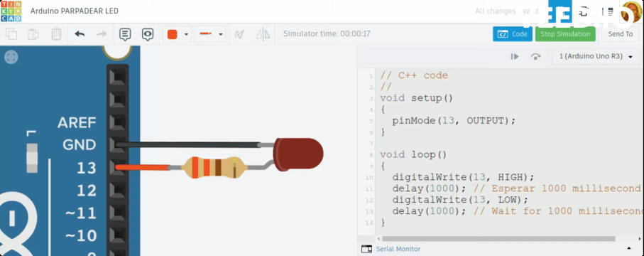Click the Copy icon in toolbar
Image resolution: width=644 pixels, height=256 pixels.
click(11, 33)
